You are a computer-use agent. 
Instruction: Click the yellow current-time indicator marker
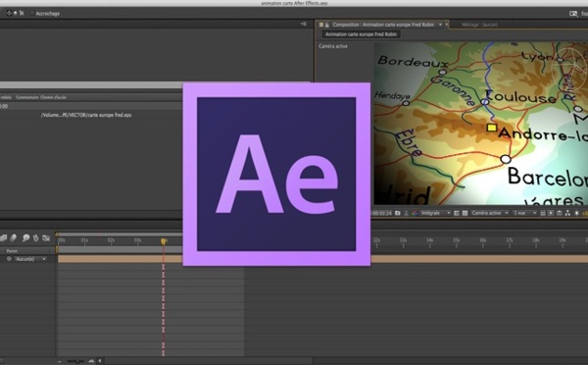163,241
